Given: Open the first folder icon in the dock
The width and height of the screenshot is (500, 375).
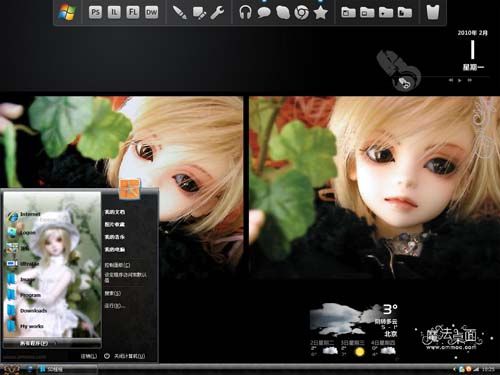Looking at the screenshot, I should pyautogui.click(x=348, y=13).
